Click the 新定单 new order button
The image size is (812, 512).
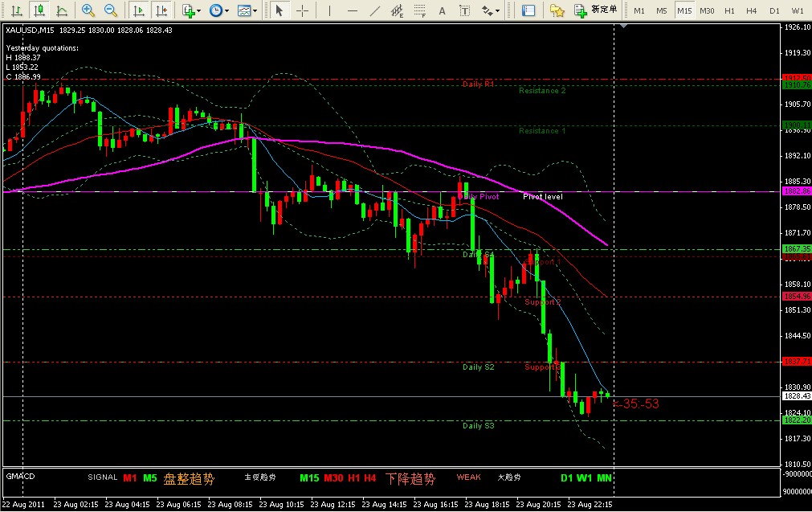[596, 10]
